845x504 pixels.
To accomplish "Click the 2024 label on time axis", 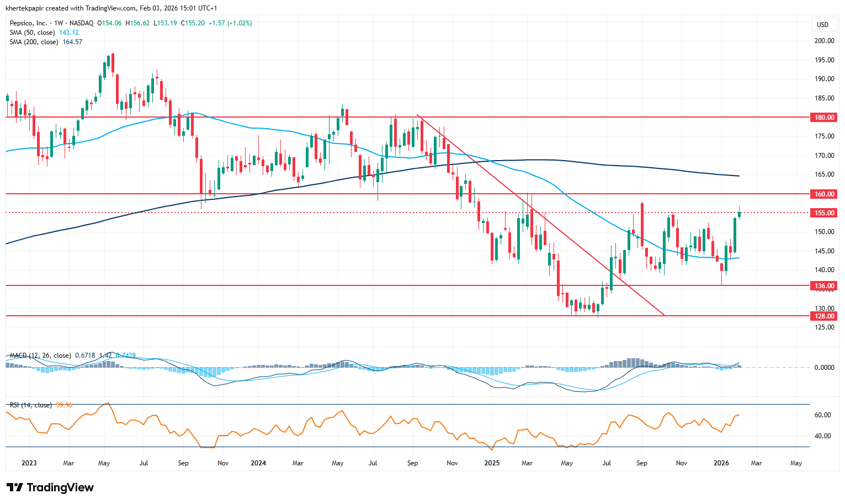I will pos(258,463).
